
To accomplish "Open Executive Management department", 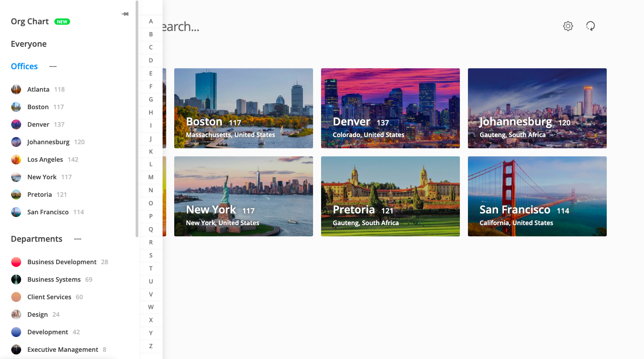I will 63,350.
